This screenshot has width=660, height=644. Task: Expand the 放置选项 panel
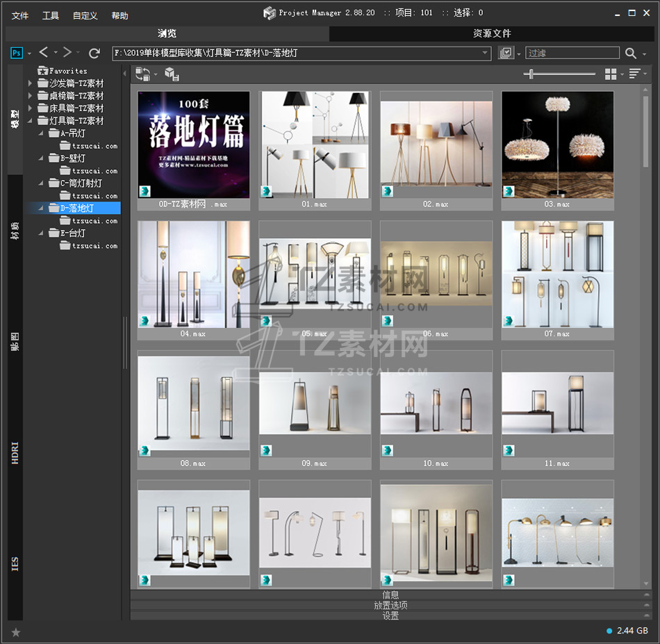tap(390, 605)
